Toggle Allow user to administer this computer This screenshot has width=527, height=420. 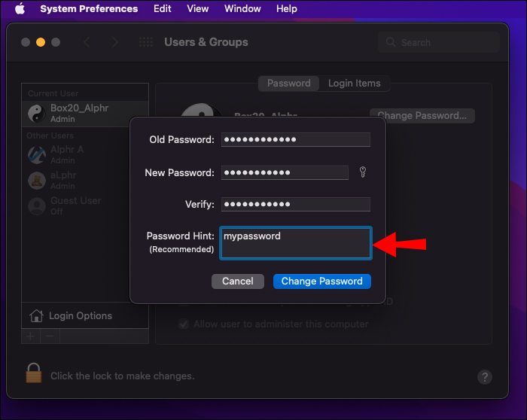(184, 324)
